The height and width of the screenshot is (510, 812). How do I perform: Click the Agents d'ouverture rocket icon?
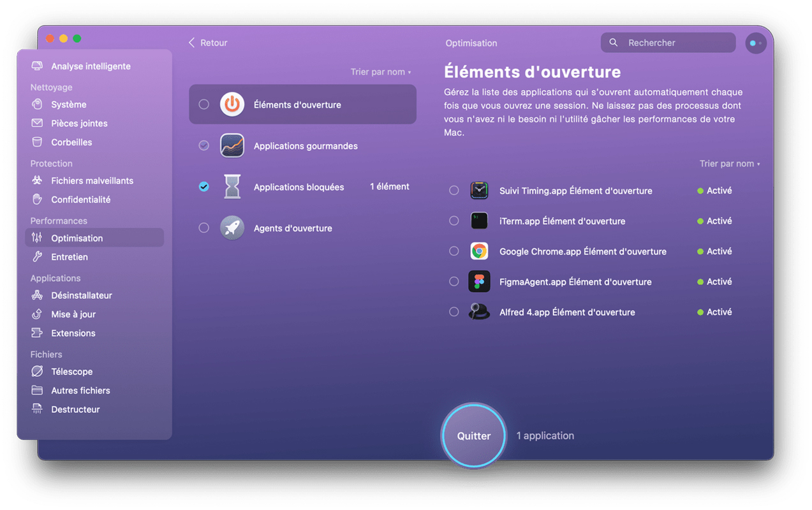tap(232, 228)
